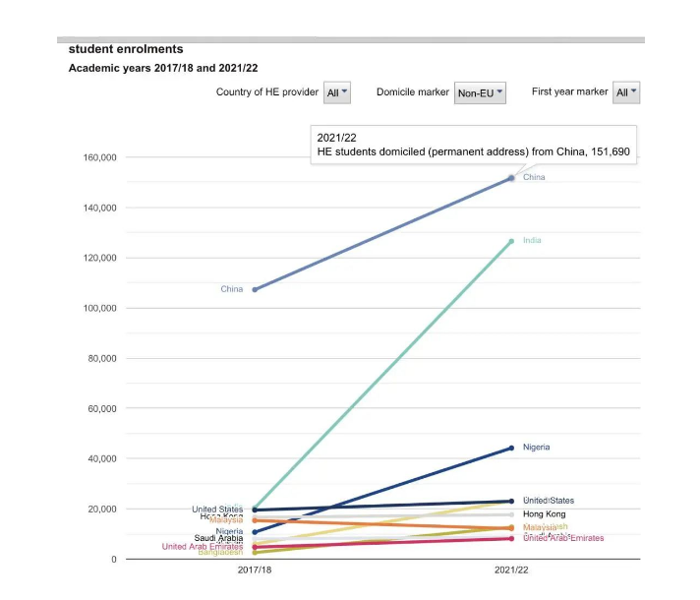Click United States point at 2021/22

pyautogui.click(x=511, y=502)
